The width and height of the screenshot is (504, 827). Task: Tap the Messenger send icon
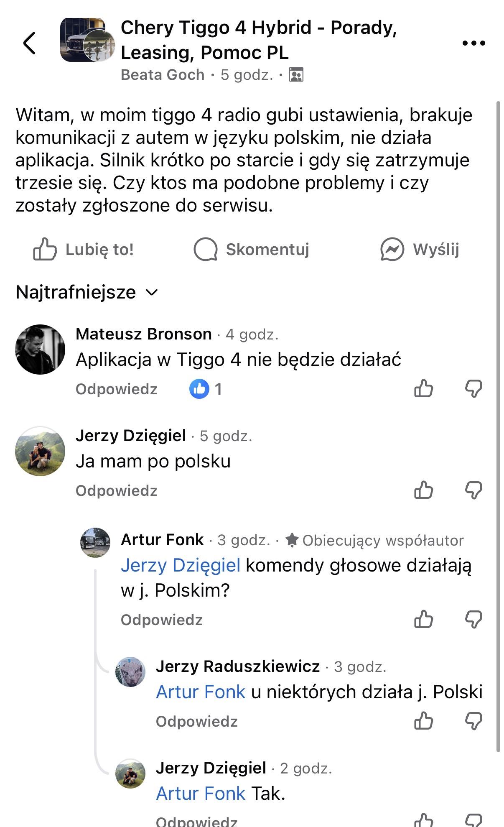(x=392, y=250)
